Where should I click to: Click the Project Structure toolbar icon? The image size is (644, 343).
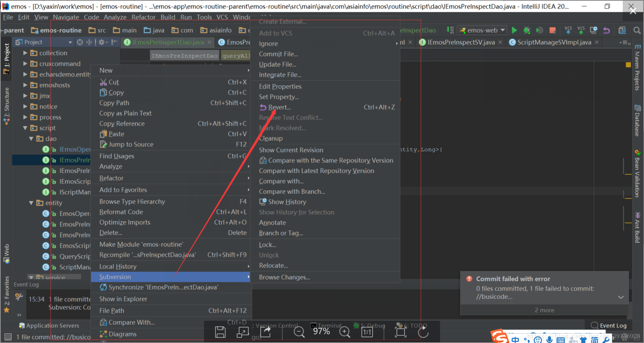pyautogui.click(x=622, y=30)
